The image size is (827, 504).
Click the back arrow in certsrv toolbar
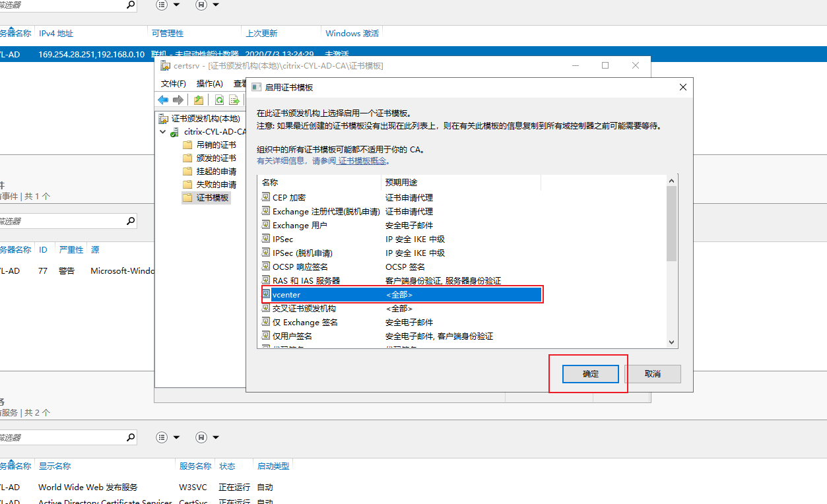tap(163, 100)
